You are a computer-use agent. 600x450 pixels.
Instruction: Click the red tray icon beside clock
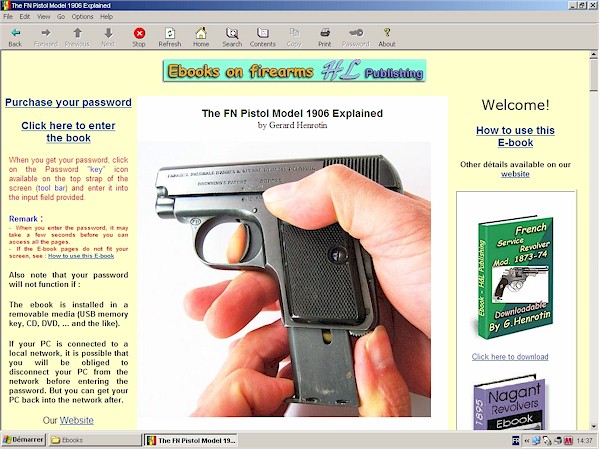(x=568, y=441)
